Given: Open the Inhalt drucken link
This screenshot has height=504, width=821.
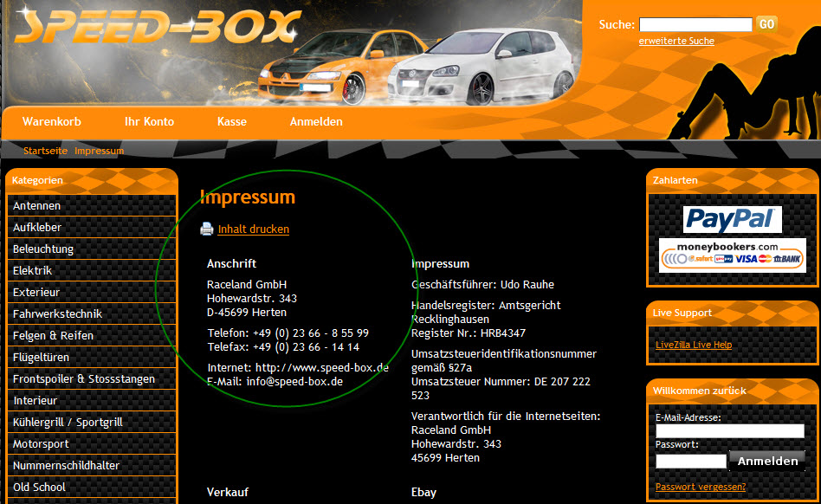Looking at the screenshot, I should click(x=253, y=229).
